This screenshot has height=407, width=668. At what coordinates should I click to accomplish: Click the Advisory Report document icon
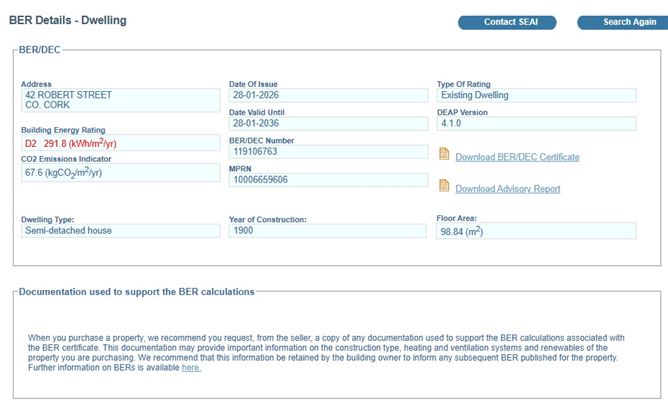coord(444,185)
